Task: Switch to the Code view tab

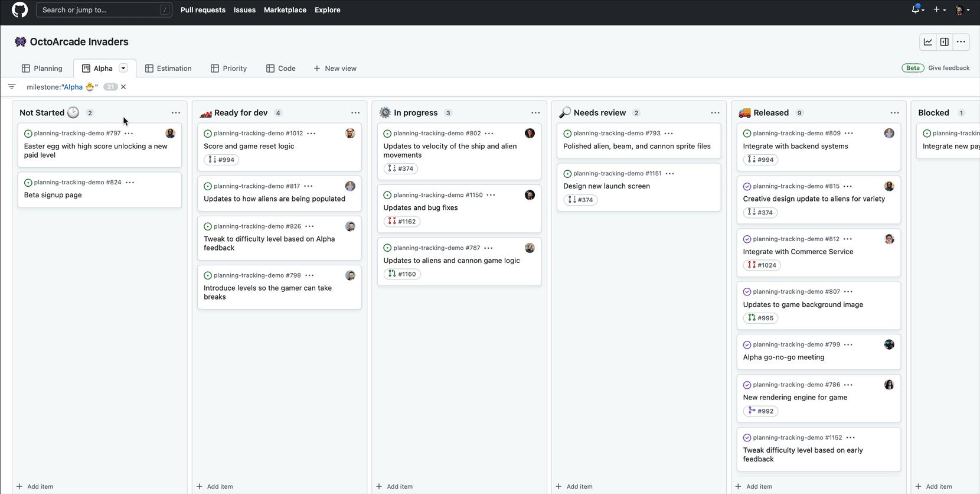Action: pyautogui.click(x=281, y=69)
